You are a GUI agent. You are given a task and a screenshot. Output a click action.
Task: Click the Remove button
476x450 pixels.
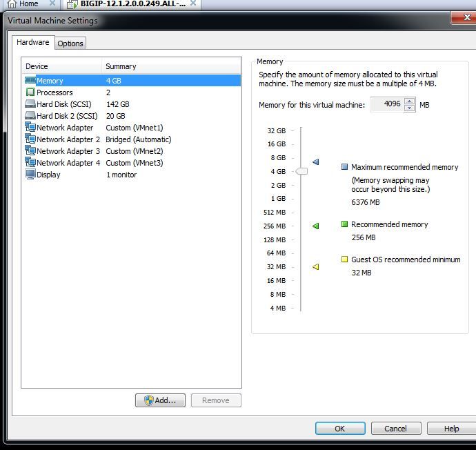(x=216, y=400)
